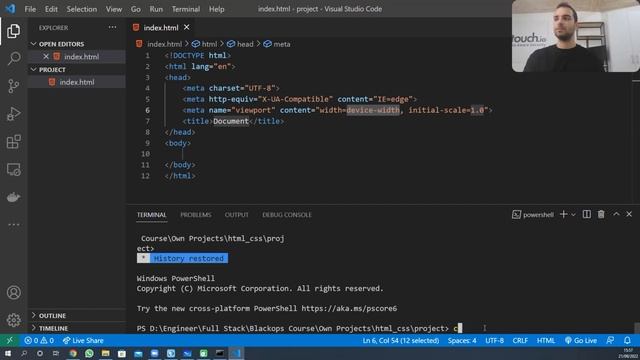This screenshot has width=640, height=360.
Task: Open the Help menu
Action: [x=217, y=9]
